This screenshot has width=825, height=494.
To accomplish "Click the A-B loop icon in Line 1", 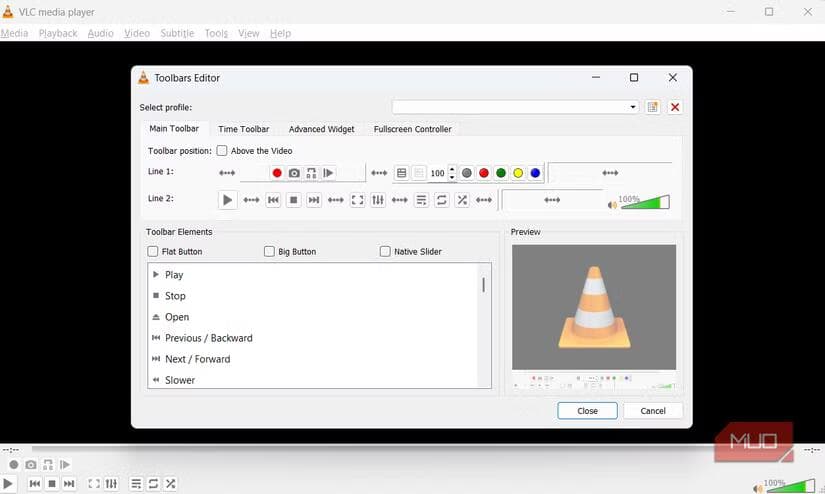I will click(x=311, y=173).
